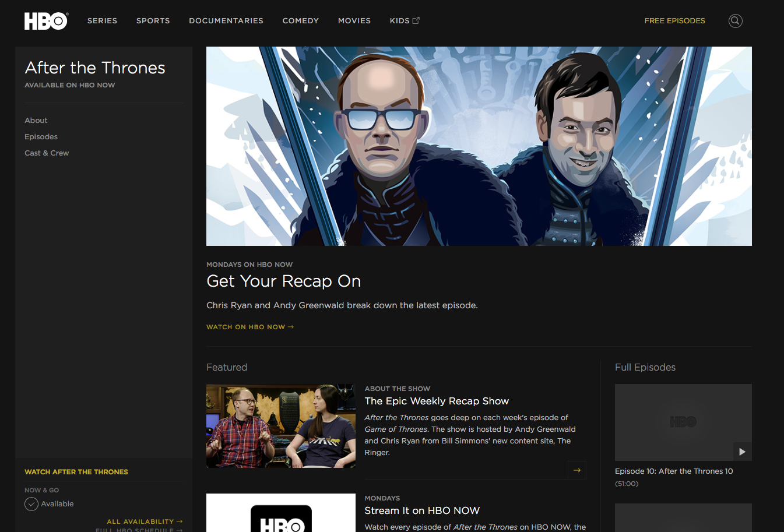784x532 pixels.
Task: Open the Documentaries menu
Action: [x=226, y=20]
